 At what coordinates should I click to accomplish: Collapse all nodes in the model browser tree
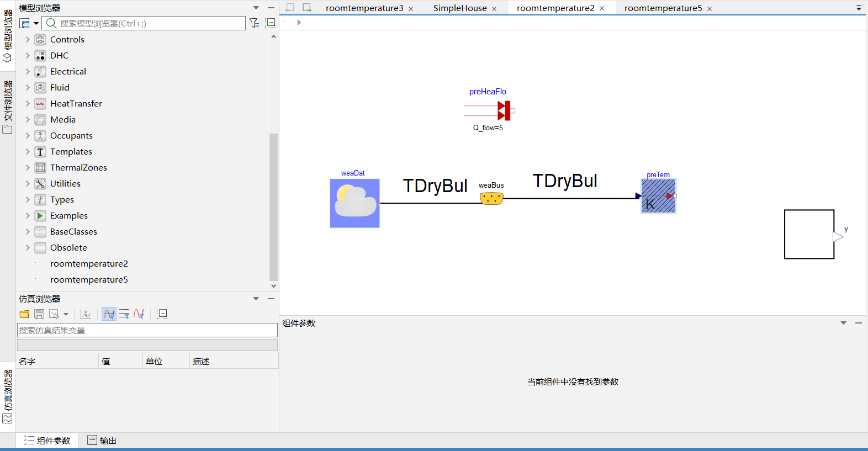click(271, 23)
